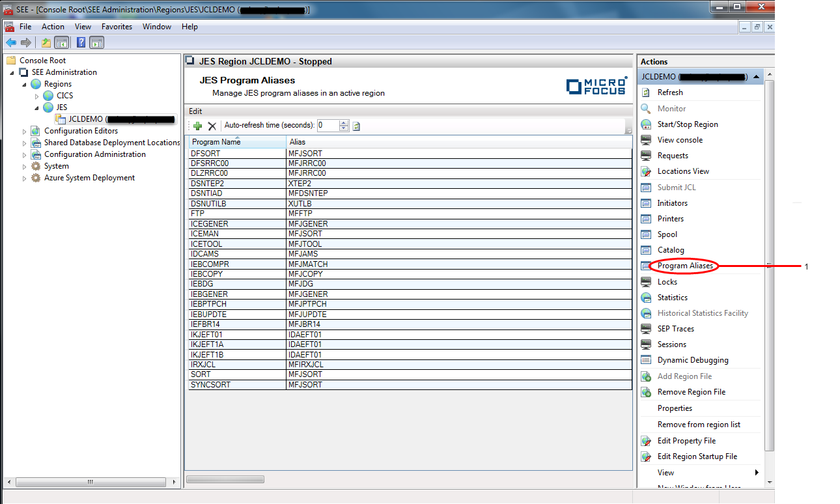Delete the alias using the X icon
The image size is (840, 504).
(212, 126)
